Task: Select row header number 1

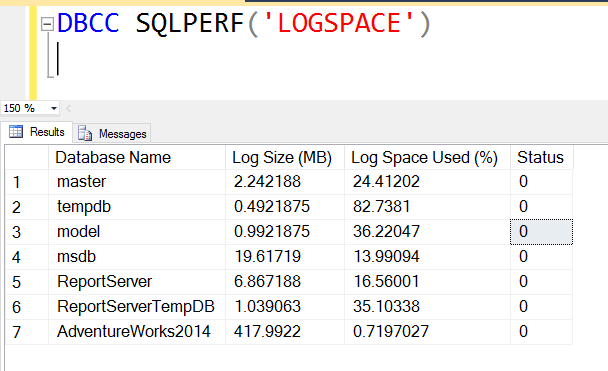Action: [x=27, y=182]
